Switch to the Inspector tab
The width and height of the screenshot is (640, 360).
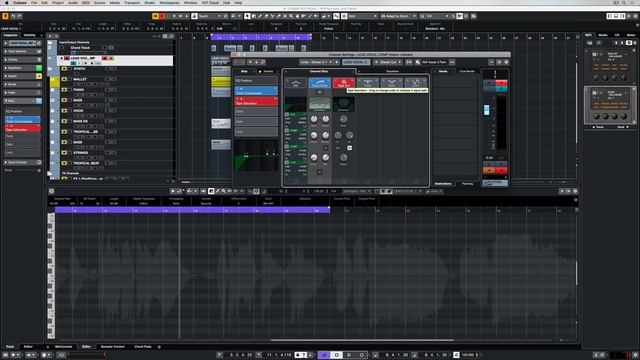(x=10, y=35)
